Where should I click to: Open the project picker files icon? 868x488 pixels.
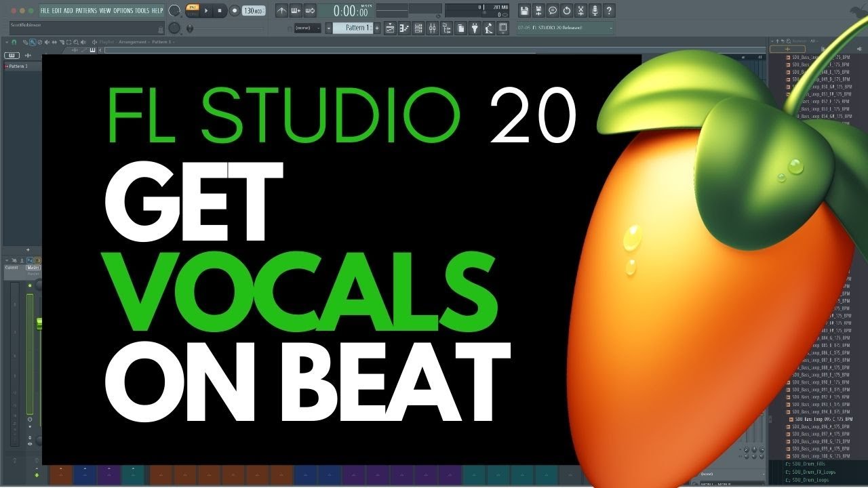tap(460, 28)
